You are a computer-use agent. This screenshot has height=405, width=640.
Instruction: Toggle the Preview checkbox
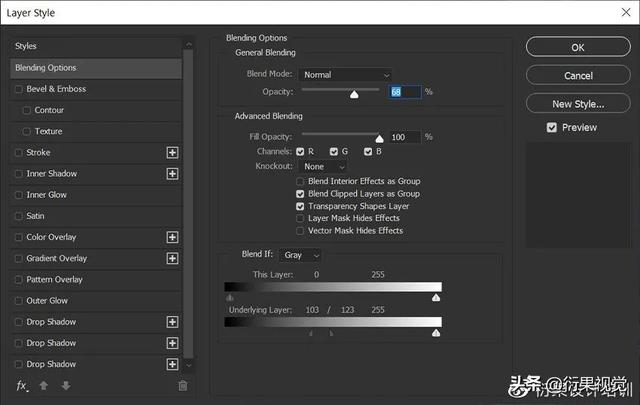(x=552, y=128)
